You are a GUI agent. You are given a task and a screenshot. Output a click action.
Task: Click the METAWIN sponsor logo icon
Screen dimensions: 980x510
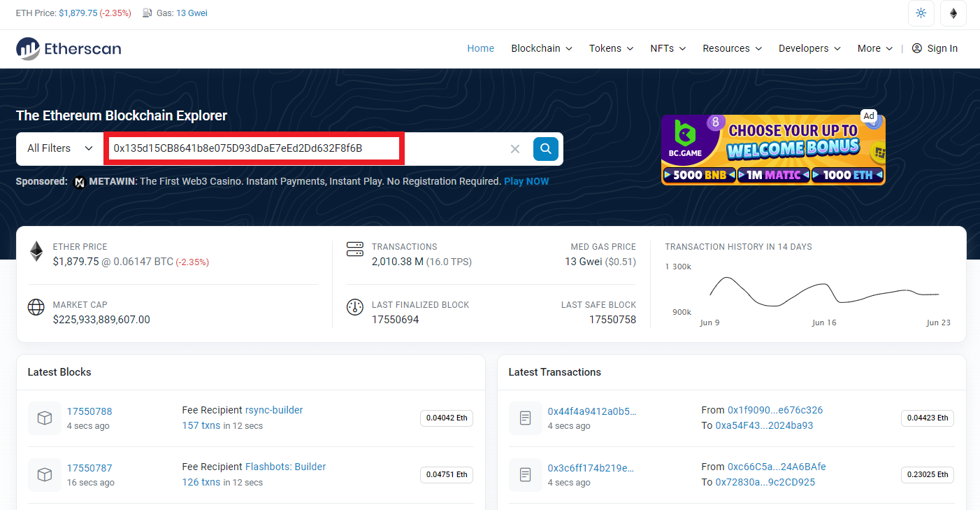point(79,182)
